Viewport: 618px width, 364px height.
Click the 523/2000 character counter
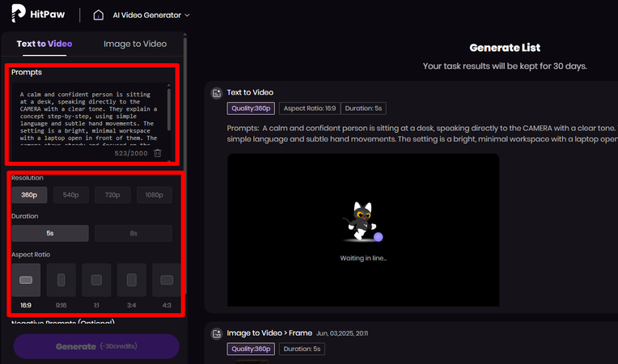pyautogui.click(x=131, y=153)
